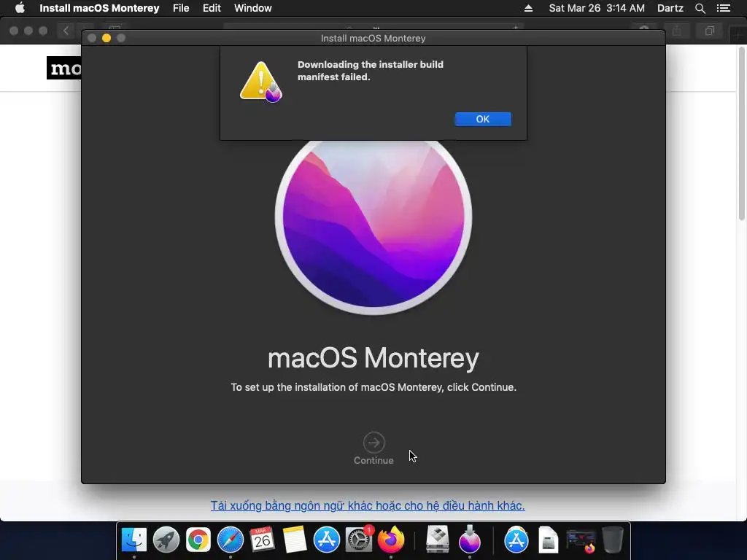Open Launchpad from the Dock
Image resolution: width=747 pixels, height=560 pixels.
click(x=166, y=540)
